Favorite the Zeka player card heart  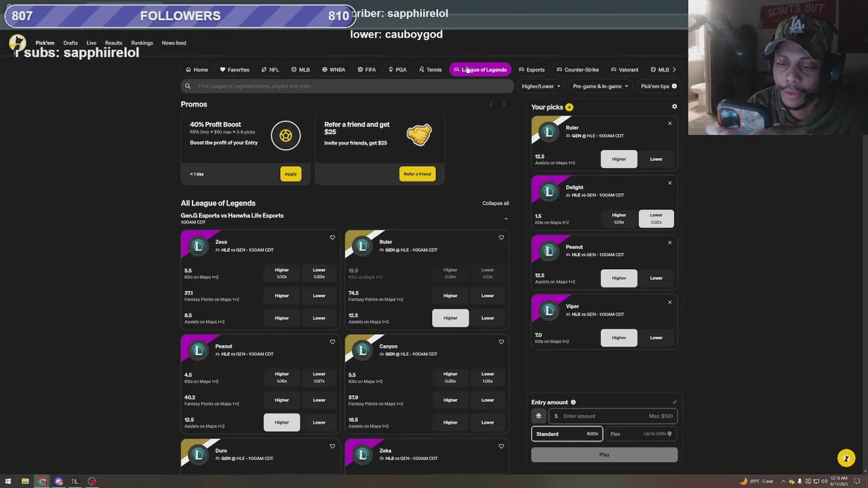[x=501, y=447]
